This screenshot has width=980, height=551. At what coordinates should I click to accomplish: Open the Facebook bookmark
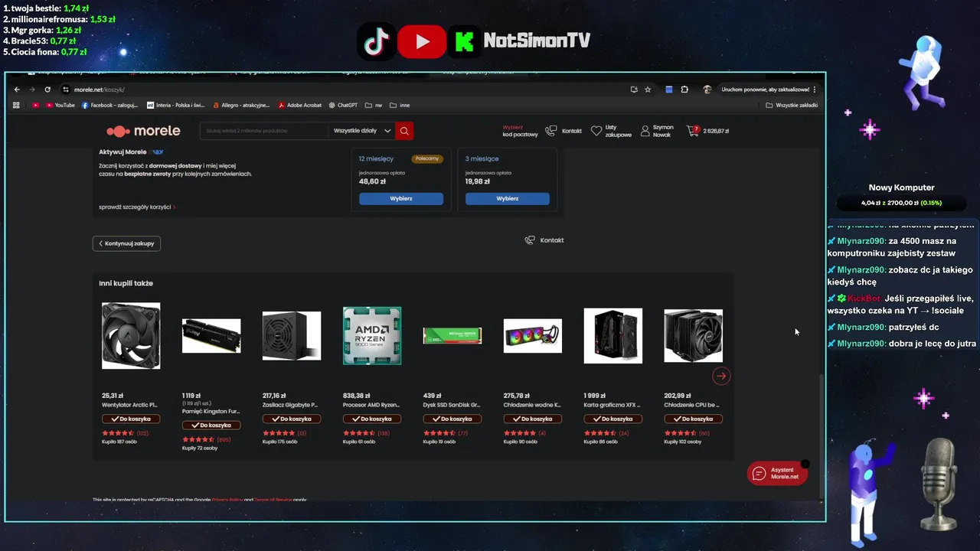point(109,105)
